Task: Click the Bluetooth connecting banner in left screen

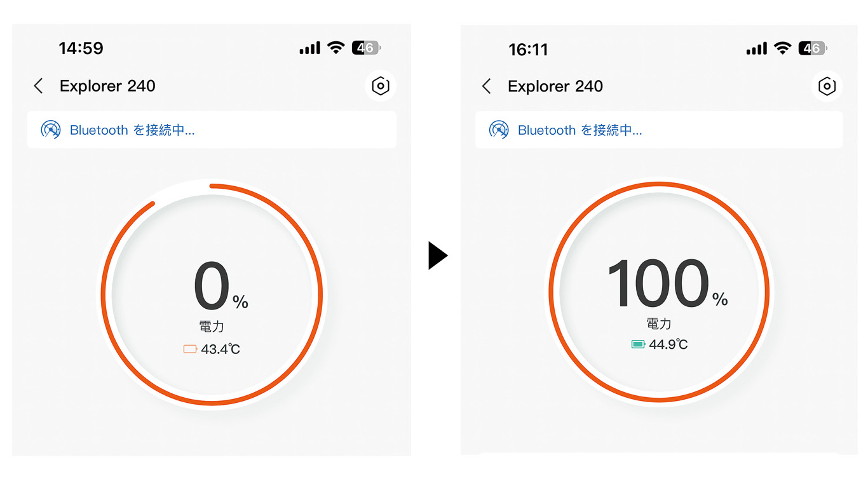Action: click(212, 130)
